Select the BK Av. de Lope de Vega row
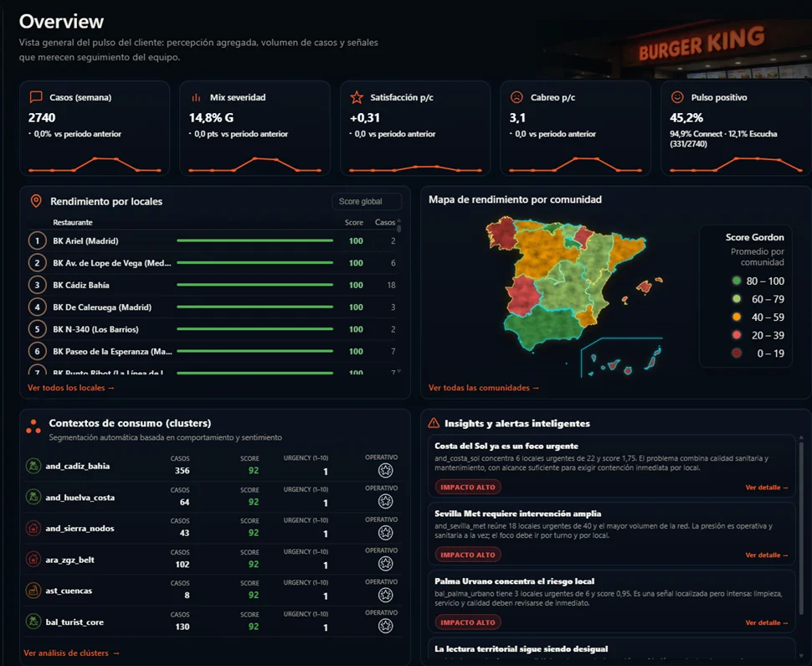 pos(213,263)
